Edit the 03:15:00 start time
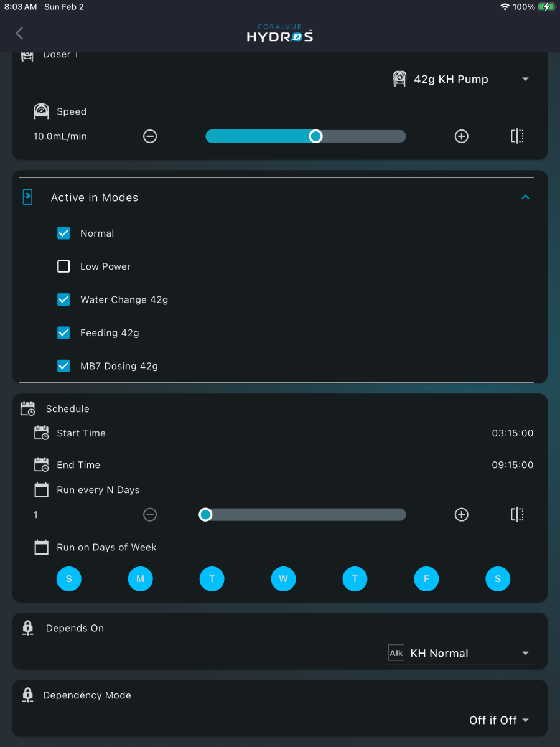Viewport: 560px width, 747px height. [513, 433]
